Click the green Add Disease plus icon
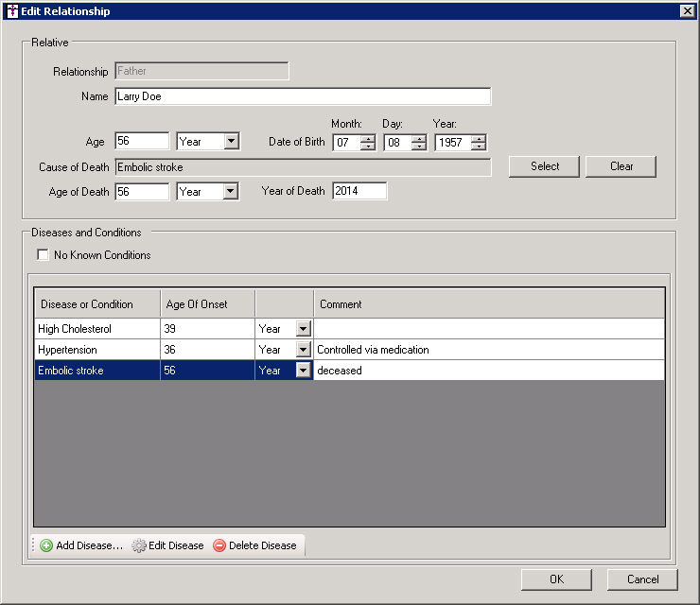The width and height of the screenshot is (700, 605). click(x=46, y=545)
